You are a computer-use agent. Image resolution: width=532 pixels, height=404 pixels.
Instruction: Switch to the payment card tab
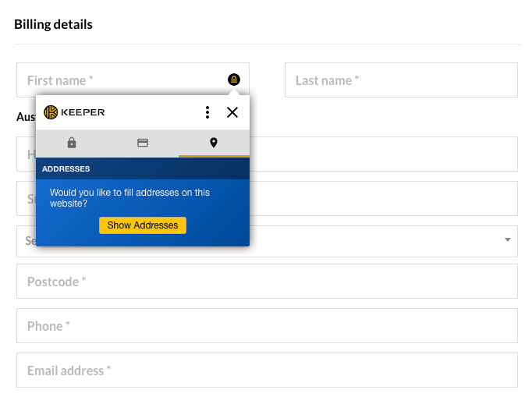coord(143,143)
